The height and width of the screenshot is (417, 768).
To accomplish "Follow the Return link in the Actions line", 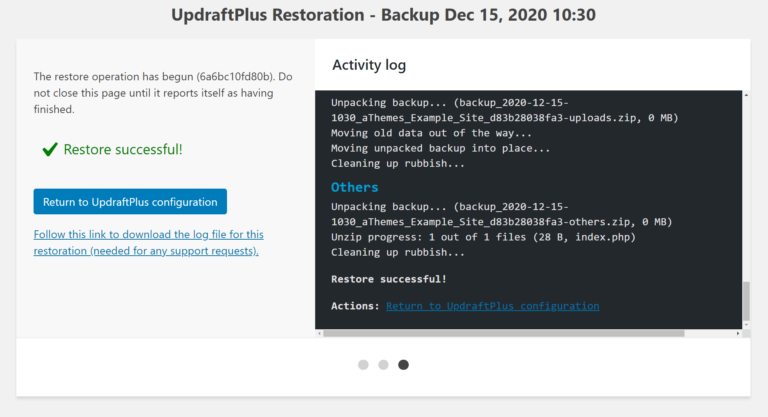I will (x=492, y=305).
